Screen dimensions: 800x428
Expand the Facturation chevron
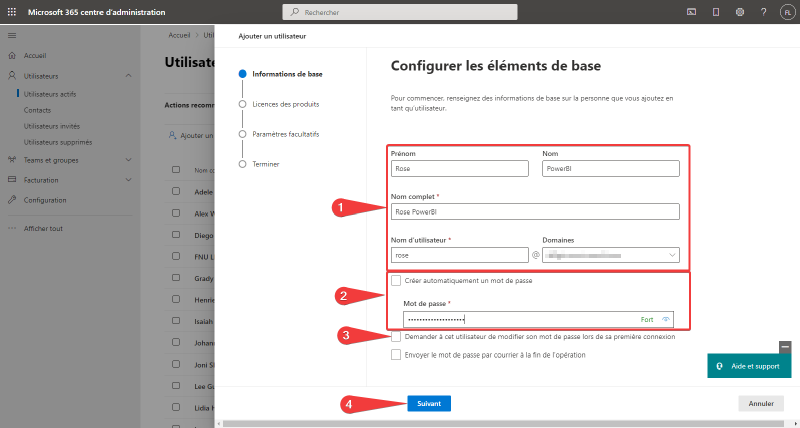pyautogui.click(x=129, y=180)
